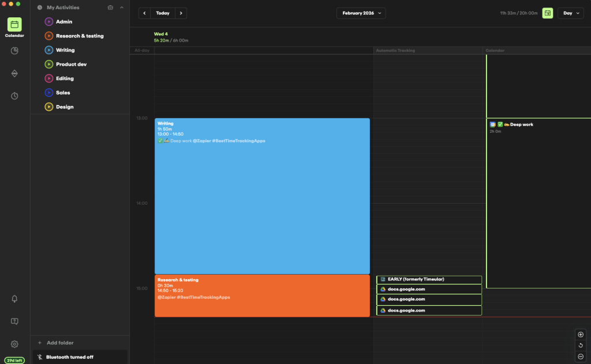The width and height of the screenshot is (591, 364).
Task: Open the notifications bell
Action: point(14,299)
